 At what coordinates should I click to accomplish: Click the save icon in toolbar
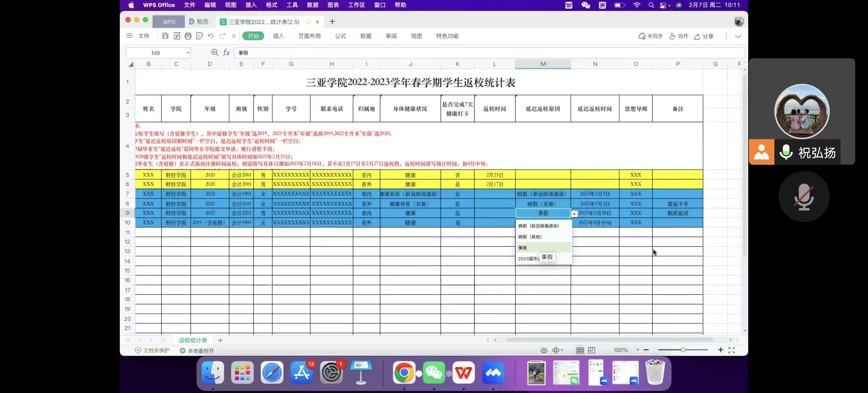coord(165,36)
